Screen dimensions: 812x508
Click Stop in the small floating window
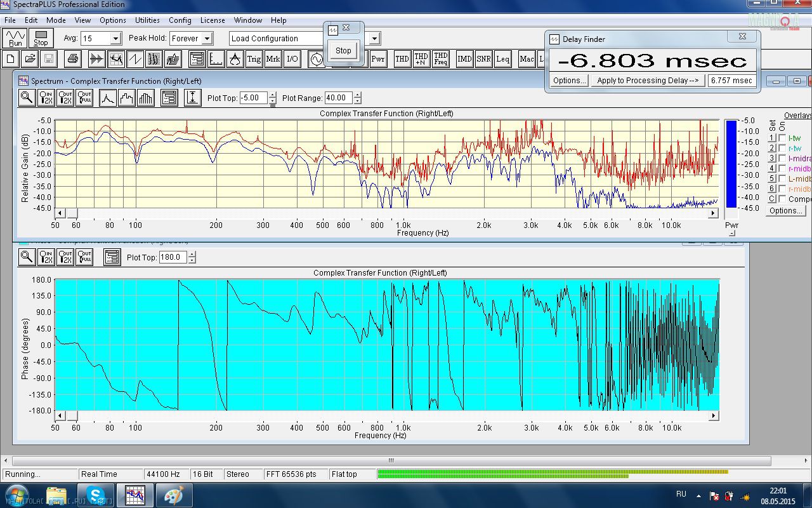(x=343, y=51)
